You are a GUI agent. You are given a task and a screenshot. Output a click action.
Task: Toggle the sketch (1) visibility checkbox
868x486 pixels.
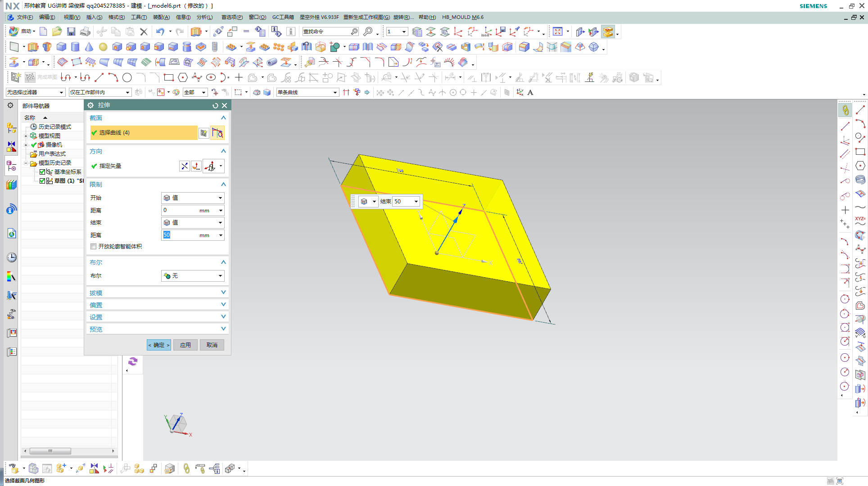click(x=42, y=181)
